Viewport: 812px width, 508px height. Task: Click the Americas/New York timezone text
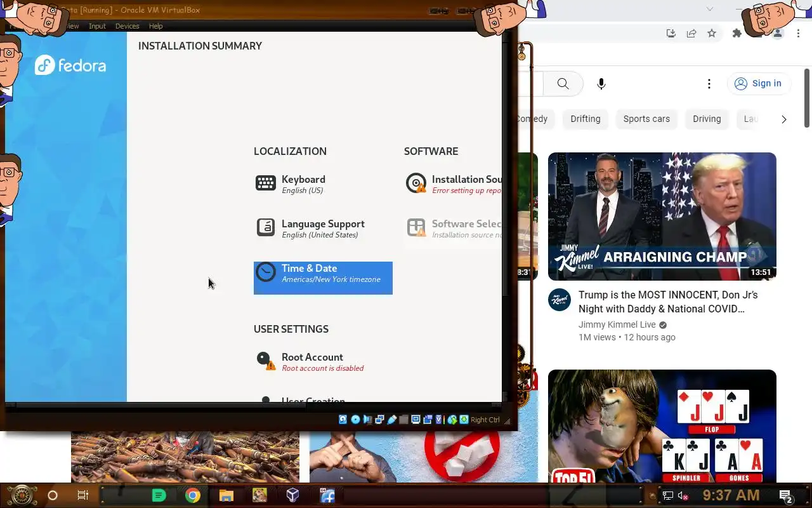[x=331, y=279]
